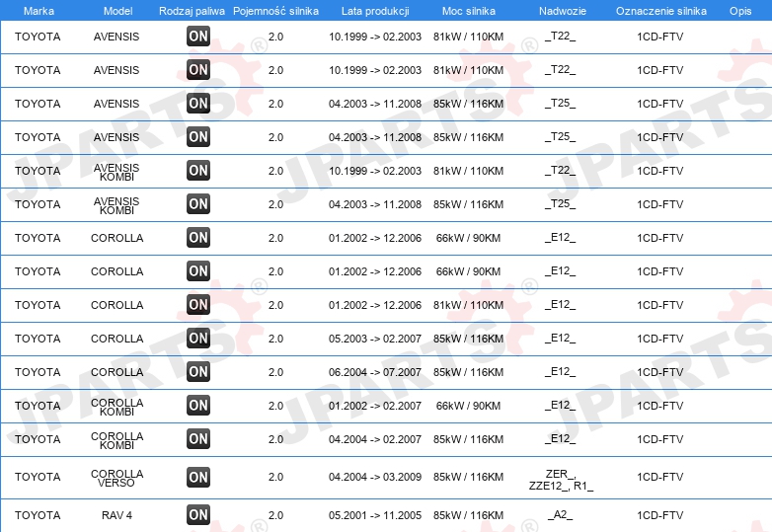
Task: Click COROLLA KOMBI model cell with 66kW engine
Action: [x=116, y=407]
